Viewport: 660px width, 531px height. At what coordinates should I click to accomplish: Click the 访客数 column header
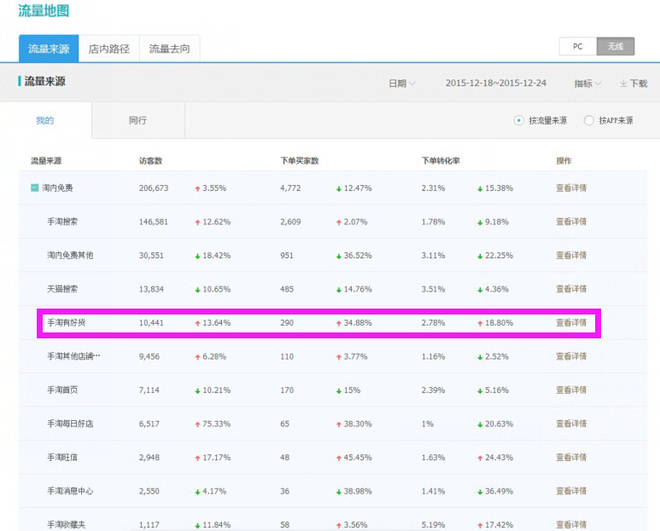click(151, 161)
